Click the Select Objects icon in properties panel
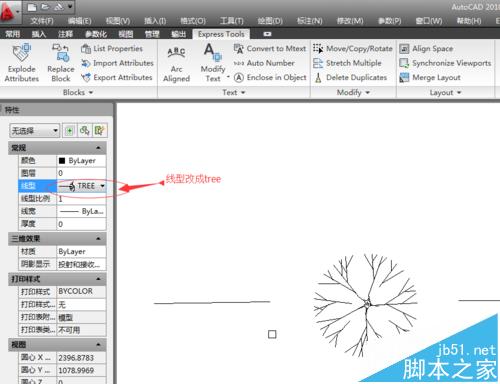500x384 pixels. click(x=85, y=131)
